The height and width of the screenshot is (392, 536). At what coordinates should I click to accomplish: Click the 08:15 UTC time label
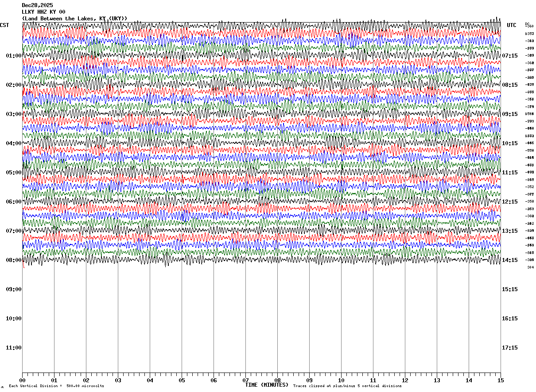pyautogui.click(x=509, y=85)
